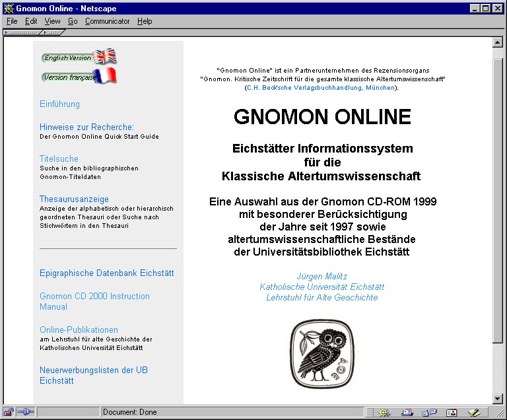Open the Thesaurusanzeige link
Image resolution: width=507 pixels, height=420 pixels.
point(74,199)
